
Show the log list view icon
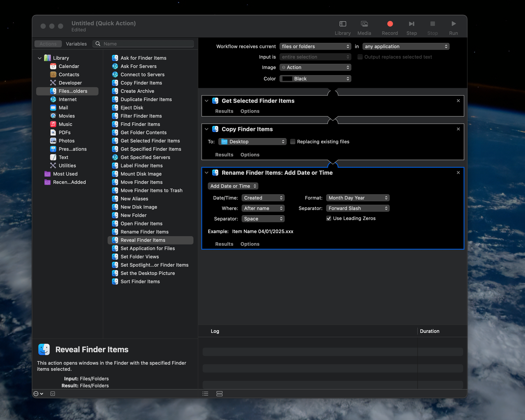click(x=205, y=394)
